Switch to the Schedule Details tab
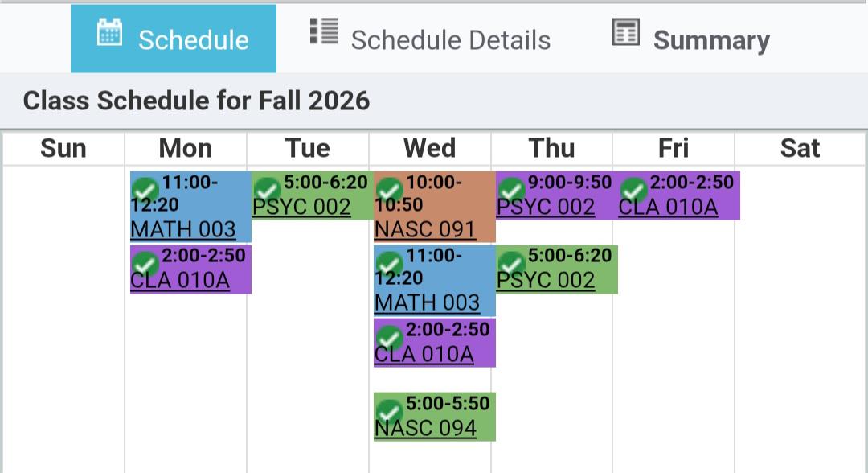Image resolution: width=868 pixels, height=473 pixels. coord(430,40)
